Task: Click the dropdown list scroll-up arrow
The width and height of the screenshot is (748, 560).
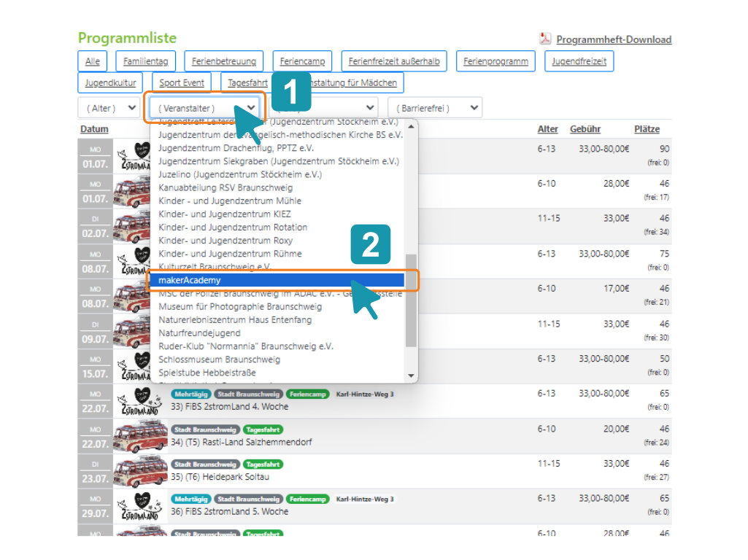Action: point(411,127)
